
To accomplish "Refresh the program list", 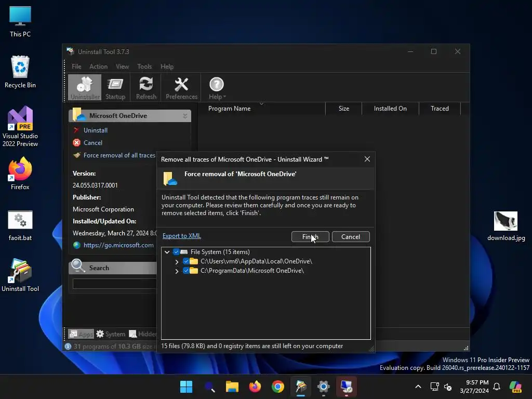I will point(146,88).
